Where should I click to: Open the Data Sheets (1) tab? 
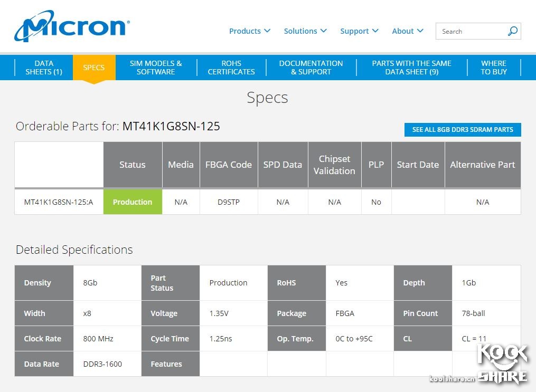(x=44, y=68)
